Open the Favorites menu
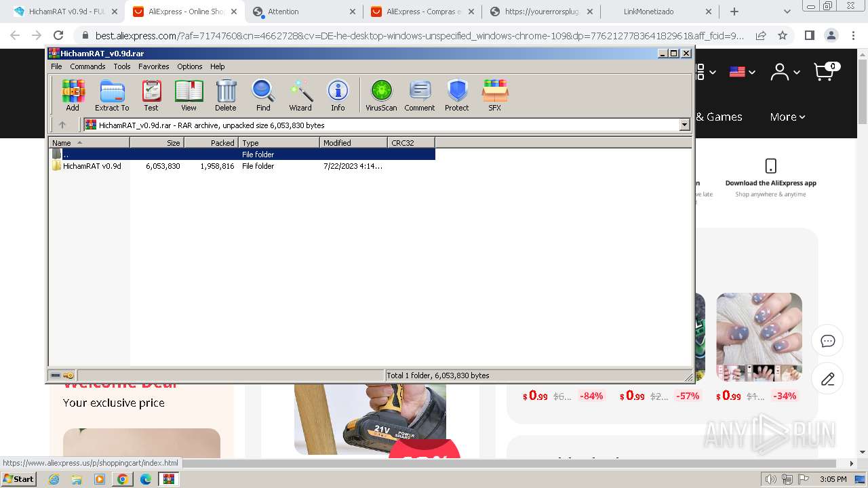 (154, 66)
